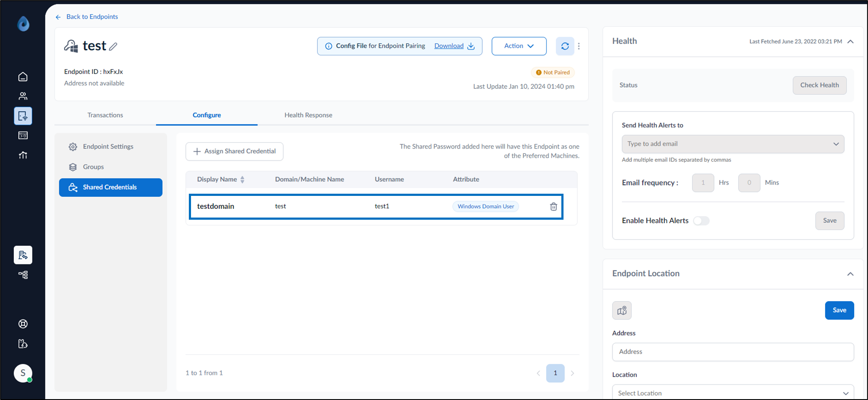Screen dimensions: 868x400
Task: Click the blue Save location button
Action: tap(839, 310)
